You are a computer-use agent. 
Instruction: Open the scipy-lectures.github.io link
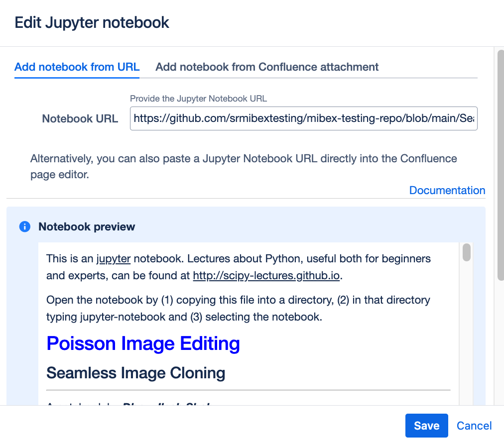267,275
